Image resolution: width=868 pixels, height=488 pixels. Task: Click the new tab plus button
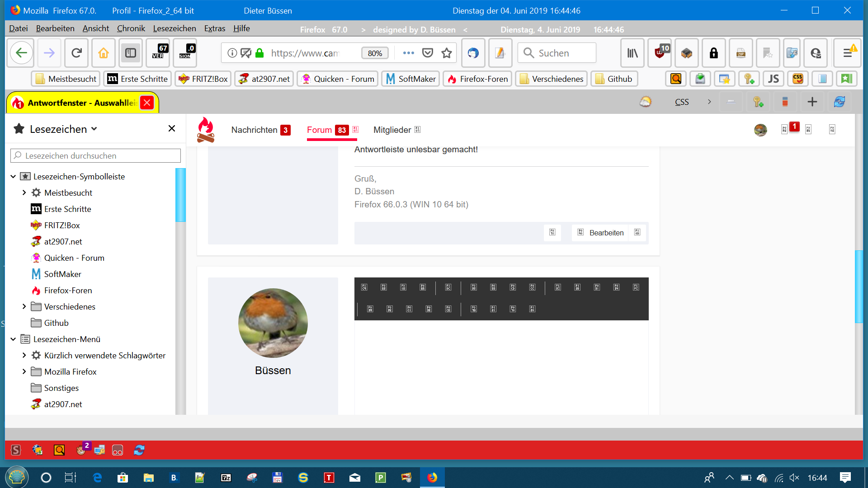[812, 102]
